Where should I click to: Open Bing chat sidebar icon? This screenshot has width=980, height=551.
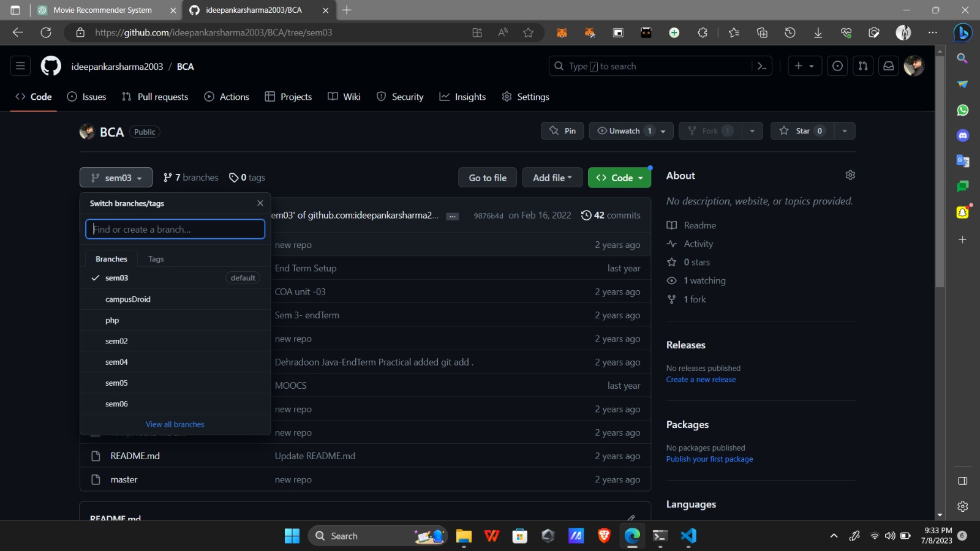pos(963,32)
